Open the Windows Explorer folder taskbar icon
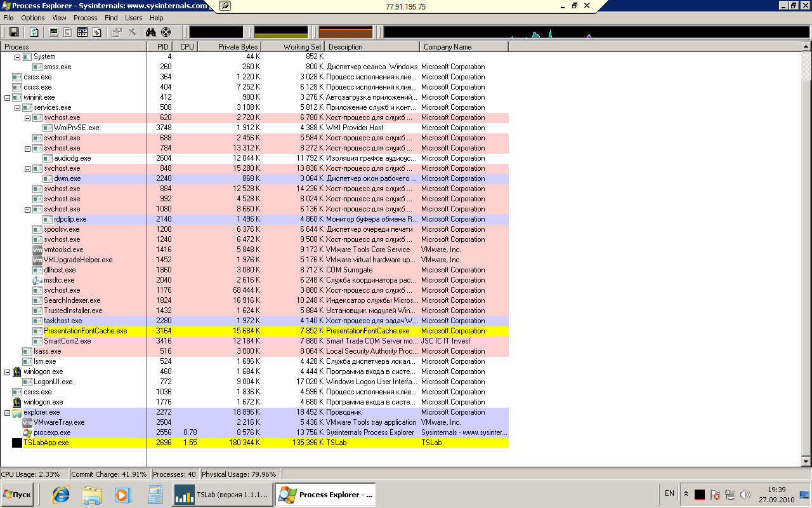 click(x=92, y=495)
